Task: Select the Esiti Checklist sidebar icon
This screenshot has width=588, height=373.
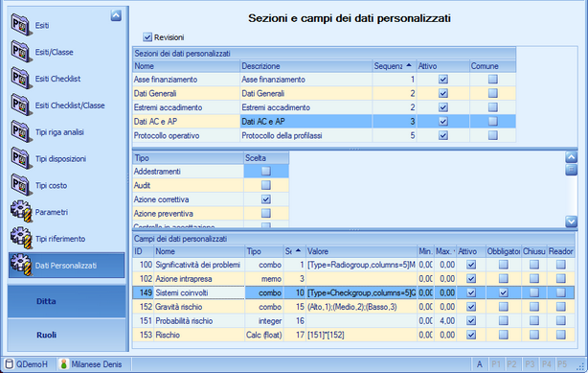Action: (20, 78)
